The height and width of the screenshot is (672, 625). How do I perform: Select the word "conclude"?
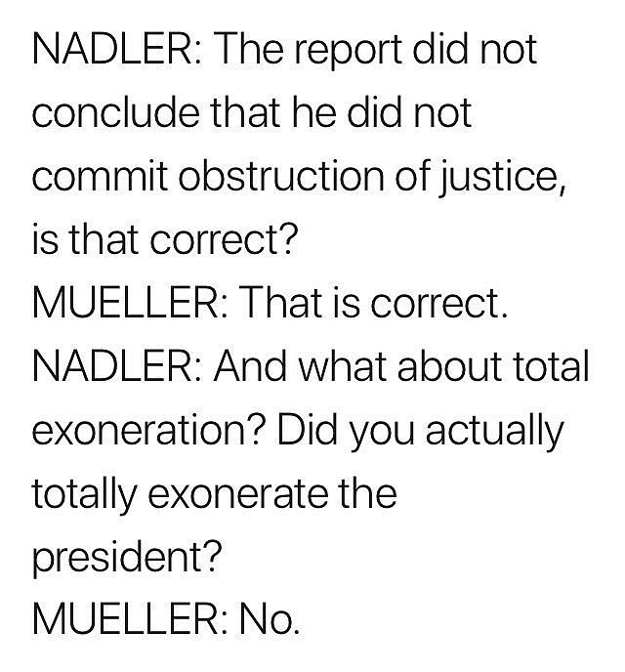click(x=115, y=112)
